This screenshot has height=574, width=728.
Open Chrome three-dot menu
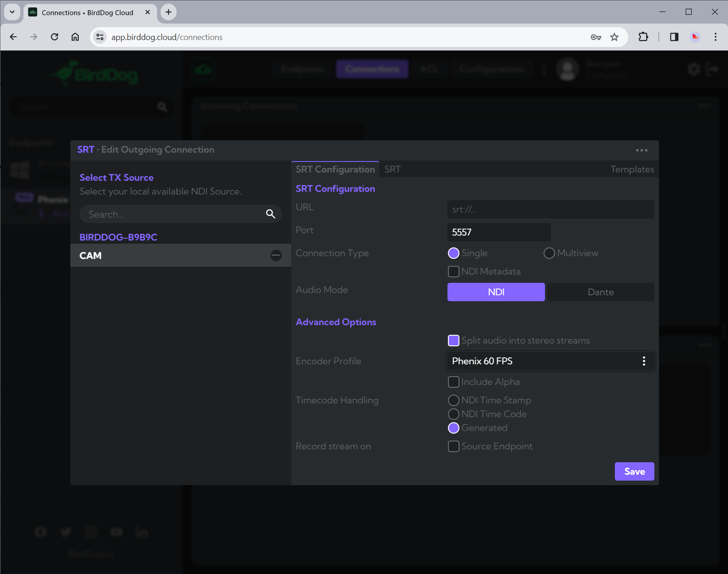(x=715, y=37)
